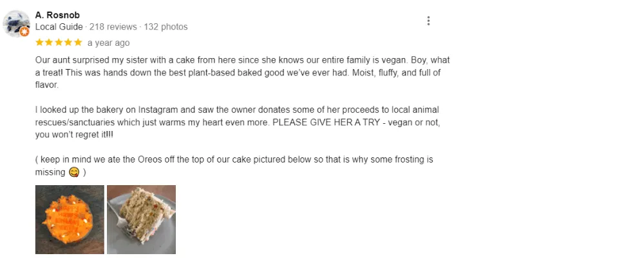This screenshot has height=258, width=644.
Task: Open the three-dot review options menu
Action: coord(428,21)
